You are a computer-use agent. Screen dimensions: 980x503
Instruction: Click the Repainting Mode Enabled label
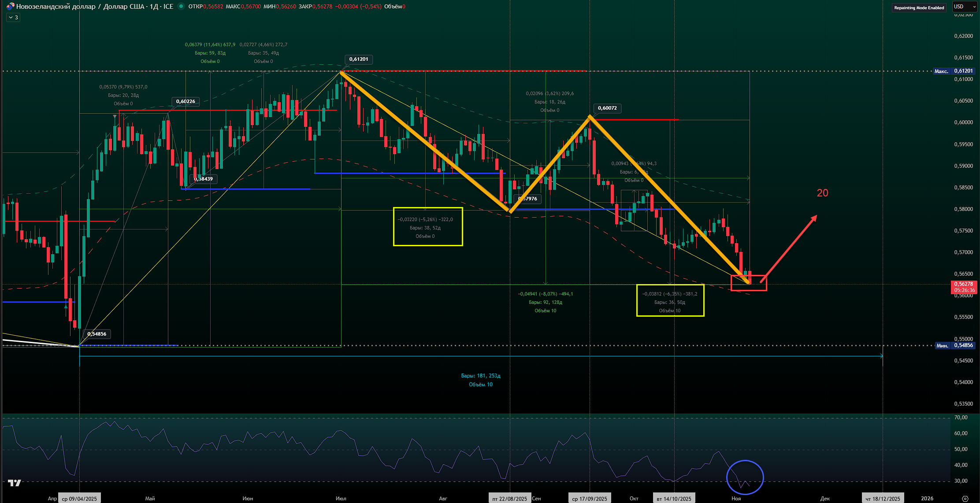coord(919,7)
